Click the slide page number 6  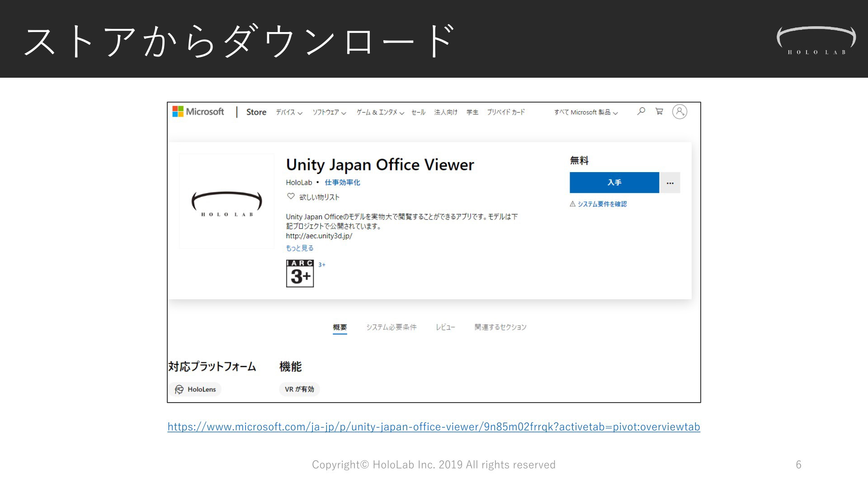tap(798, 465)
